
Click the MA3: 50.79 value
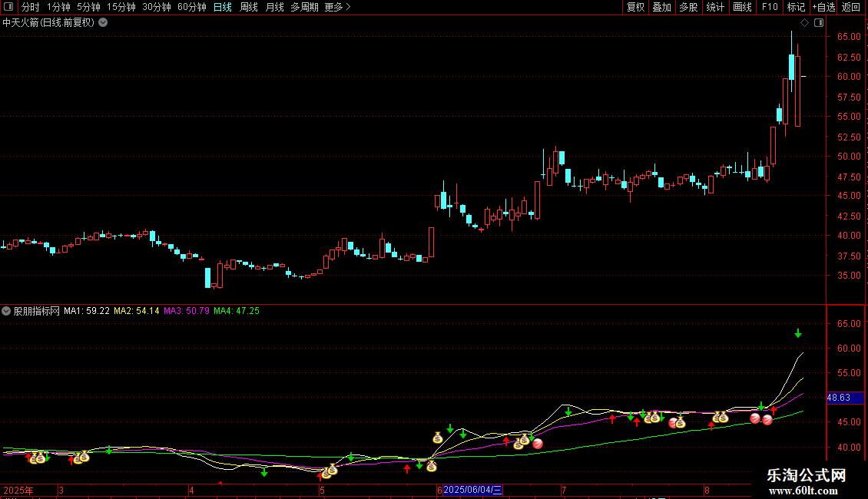click(187, 311)
